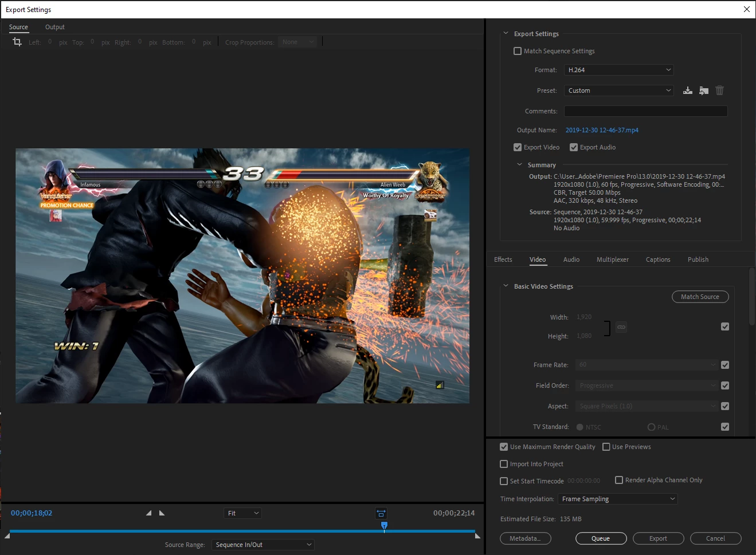
Task: Collapse the Summary section
Action: pyautogui.click(x=520, y=165)
